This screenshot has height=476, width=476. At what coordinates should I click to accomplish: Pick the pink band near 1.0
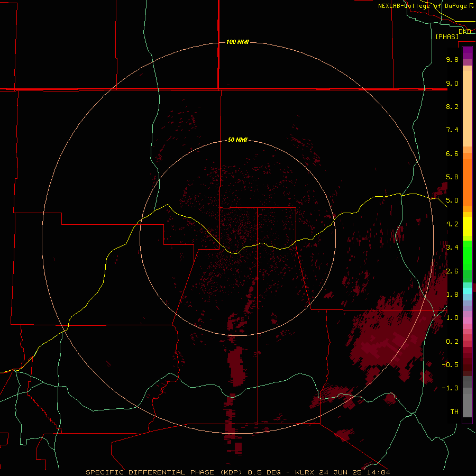click(467, 321)
